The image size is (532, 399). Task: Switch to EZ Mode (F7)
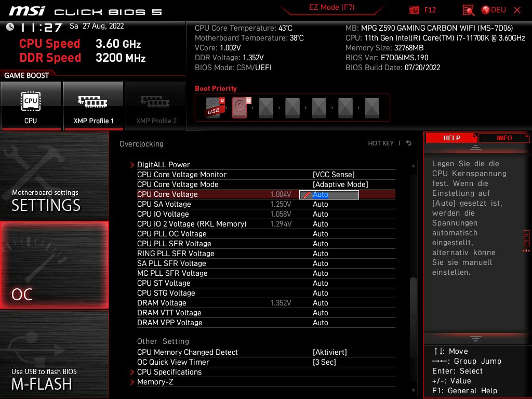(x=331, y=7)
